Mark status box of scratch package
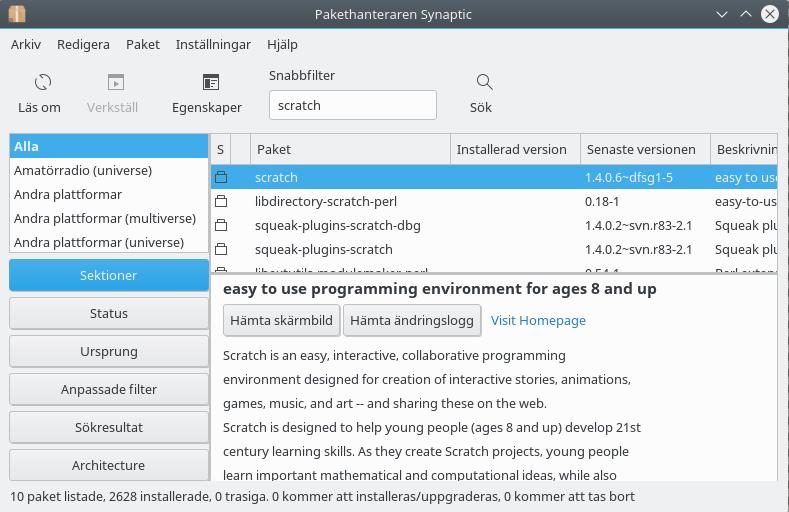 pos(221,177)
